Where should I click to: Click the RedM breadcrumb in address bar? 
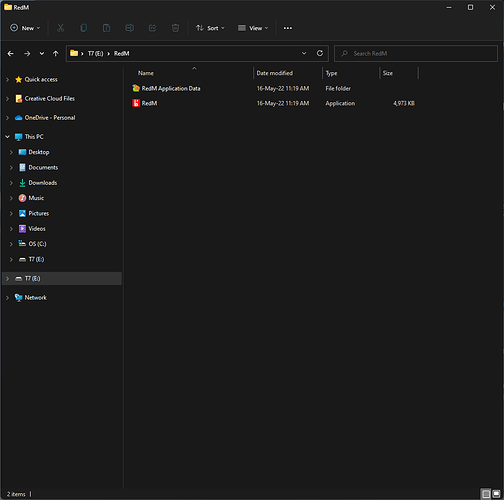[122, 53]
